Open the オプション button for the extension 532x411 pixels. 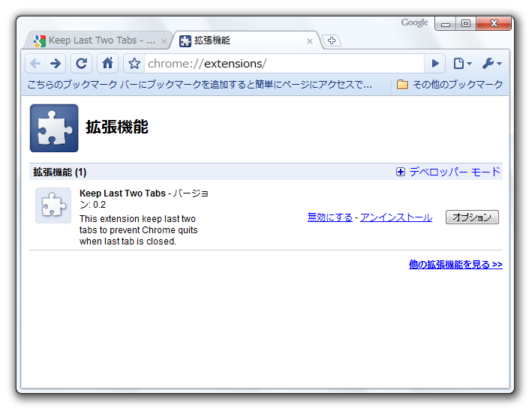(472, 217)
